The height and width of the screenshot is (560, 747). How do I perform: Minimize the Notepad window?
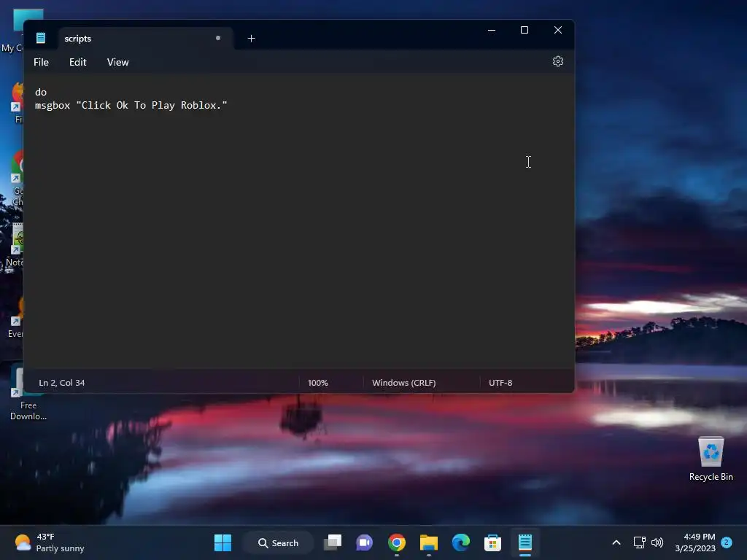click(492, 30)
